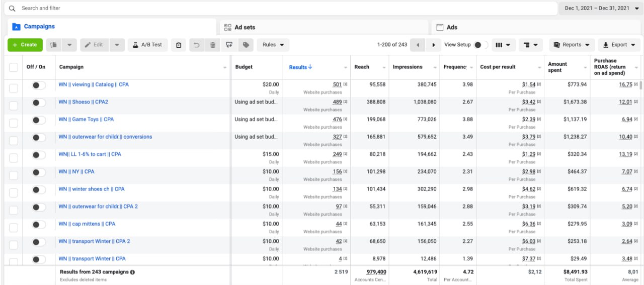This screenshot has width=644, height=285.
Task: Open the breakdown icon menu
Action: point(530,45)
